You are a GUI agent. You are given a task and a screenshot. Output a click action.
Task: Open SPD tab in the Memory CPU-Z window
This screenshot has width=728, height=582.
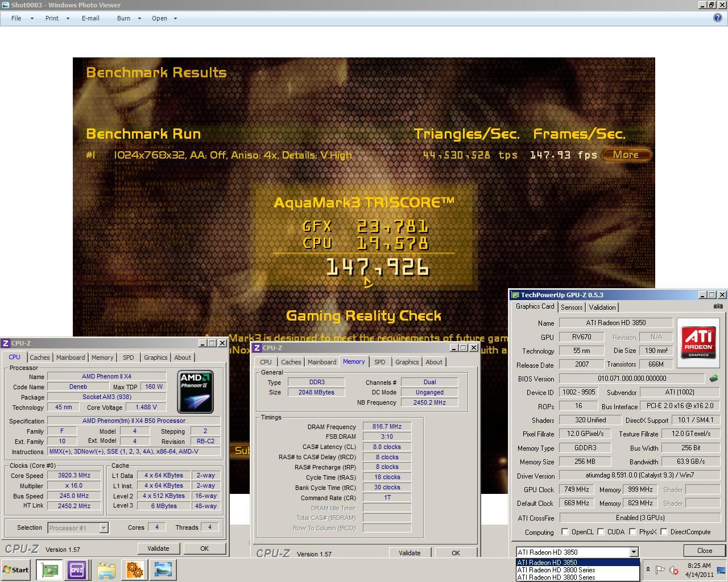click(379, 362)
